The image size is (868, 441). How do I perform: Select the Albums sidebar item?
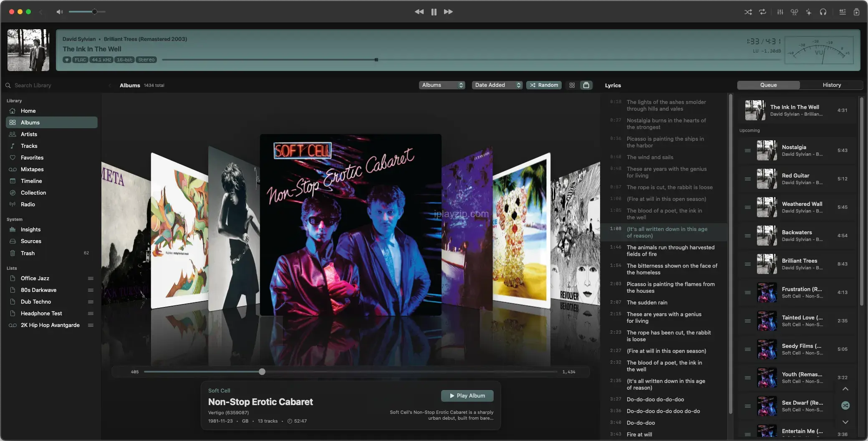(52, 122)
